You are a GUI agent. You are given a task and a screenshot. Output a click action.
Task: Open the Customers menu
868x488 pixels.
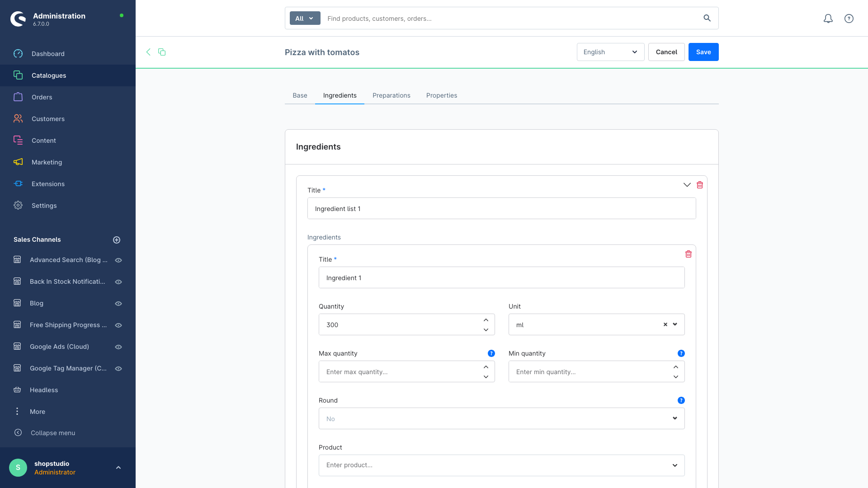pos(68,119)
